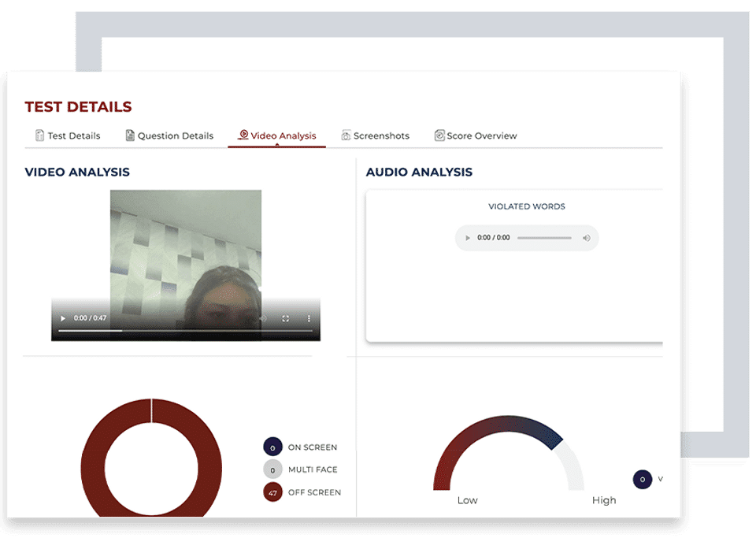Mute the video player volume icon

click(264, 318)
